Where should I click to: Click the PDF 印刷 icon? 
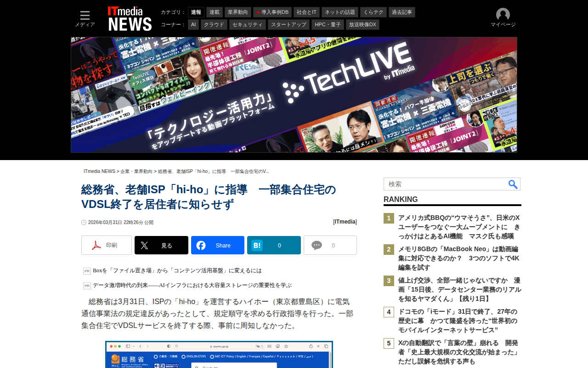pos(107,245)
